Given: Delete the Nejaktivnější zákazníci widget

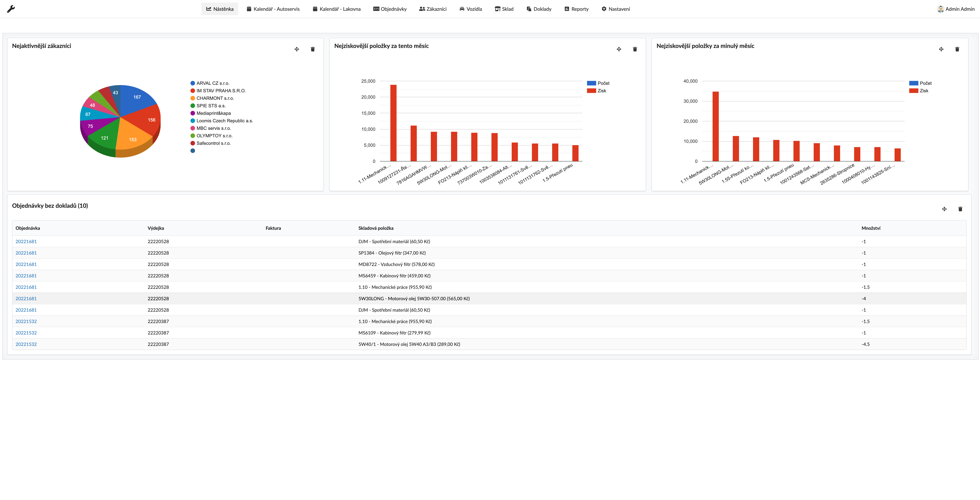Looking at the screenshot, I should tap(313, 49).
